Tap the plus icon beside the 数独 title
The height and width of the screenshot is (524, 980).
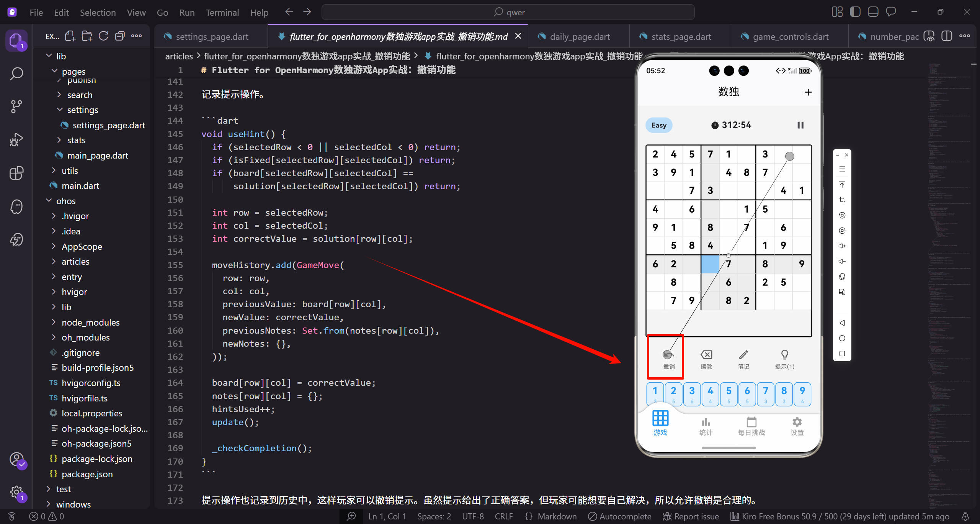808,92
